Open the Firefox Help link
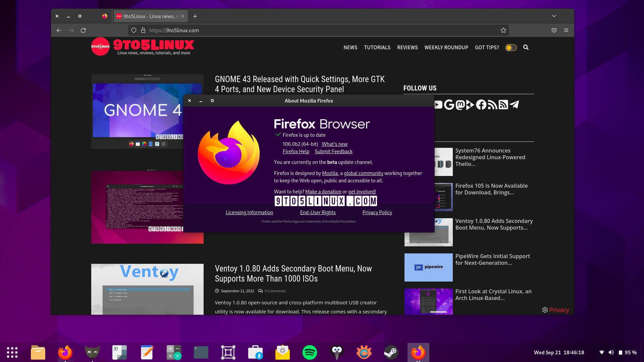 click(296, 152)
